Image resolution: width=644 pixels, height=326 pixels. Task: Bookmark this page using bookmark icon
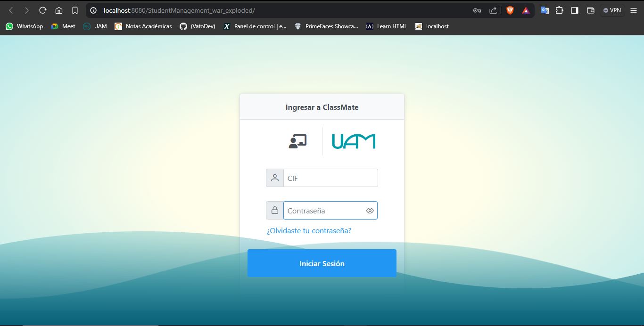coord(75,10)
